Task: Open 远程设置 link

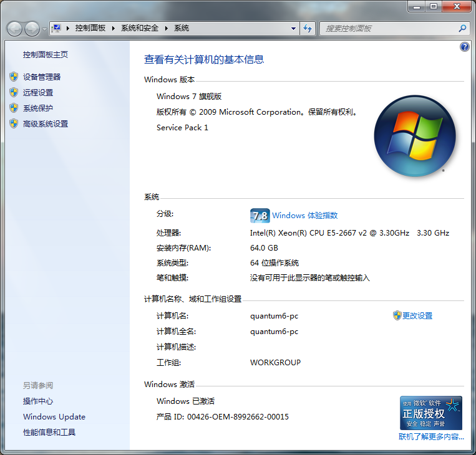Action: (38, 92)
